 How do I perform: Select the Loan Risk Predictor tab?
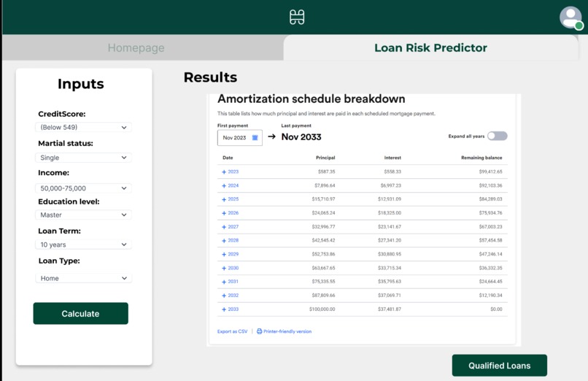click(x=430, y=47)
